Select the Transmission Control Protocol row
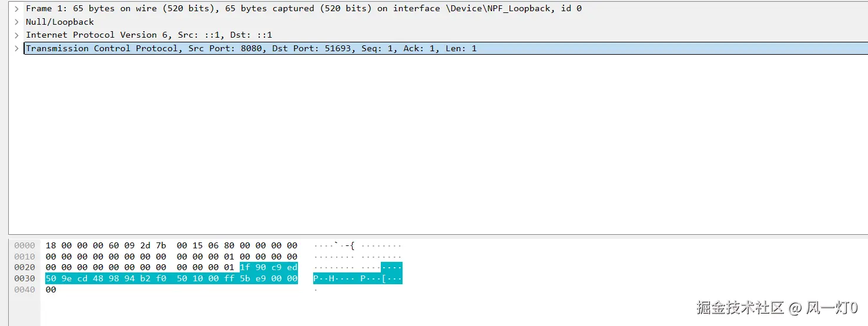 [x=445, y=48]
